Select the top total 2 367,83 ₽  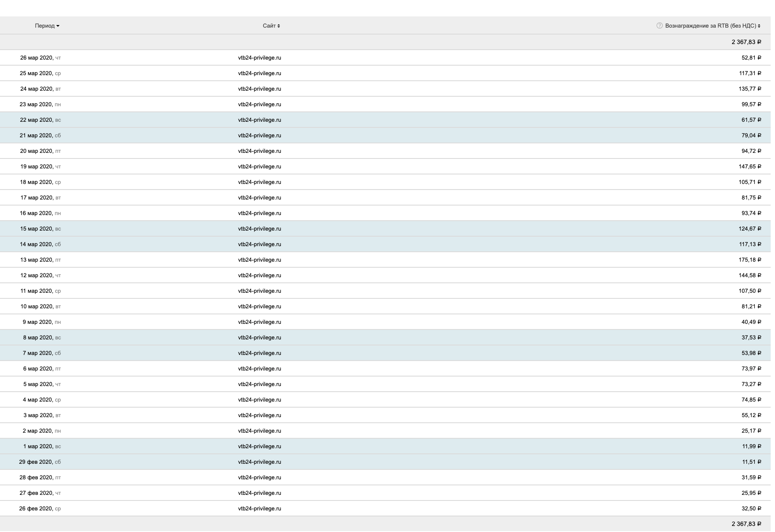tap(746, 42)
